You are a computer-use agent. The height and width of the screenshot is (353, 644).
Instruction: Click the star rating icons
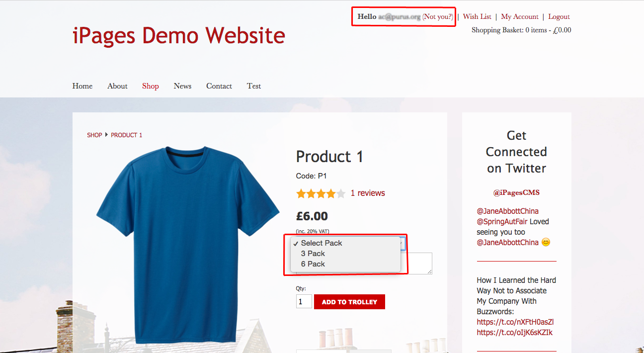coord(321,193)
